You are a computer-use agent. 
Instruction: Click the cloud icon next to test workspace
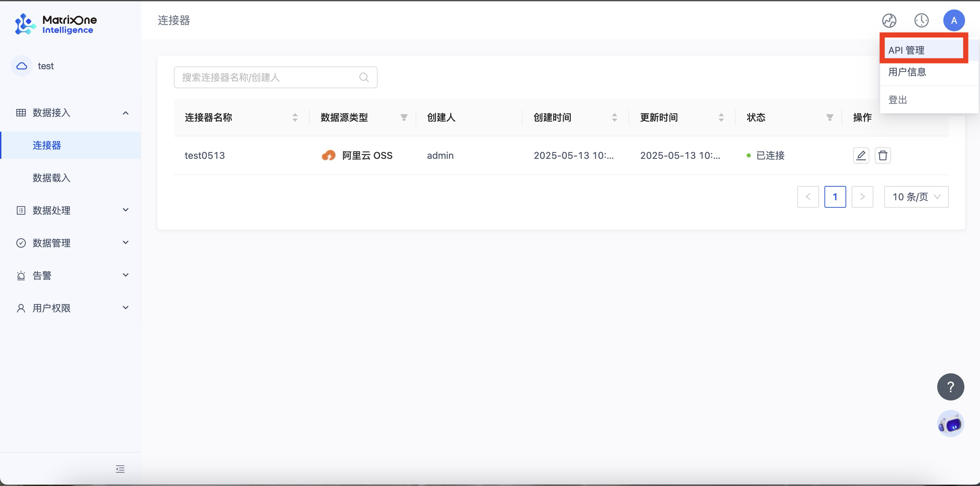[21, 66]
